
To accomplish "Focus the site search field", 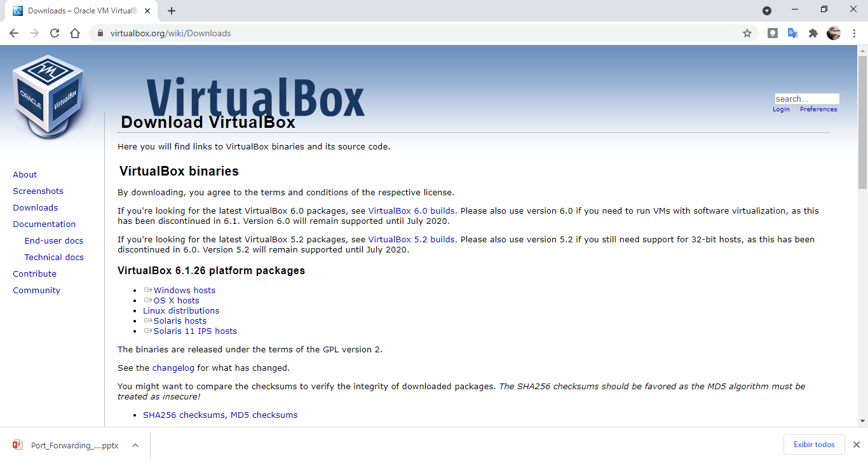I will [x=807, y=99].
